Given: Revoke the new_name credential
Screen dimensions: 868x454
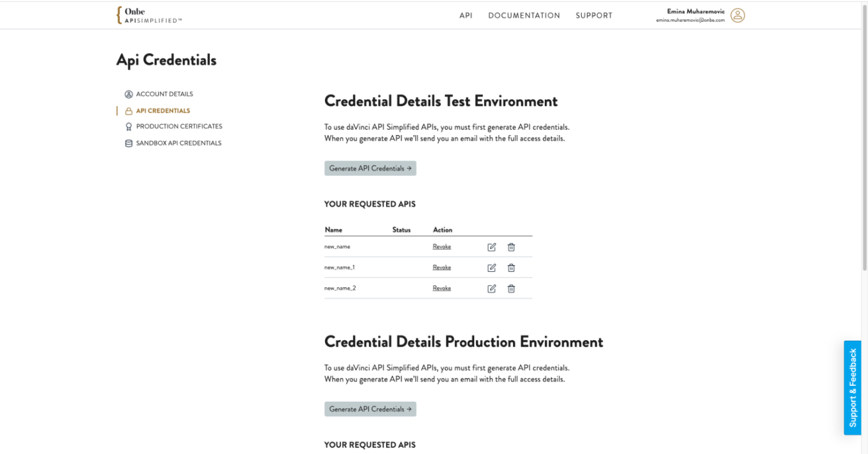Looking at the screenshot, I should click(x=442, y=247).
